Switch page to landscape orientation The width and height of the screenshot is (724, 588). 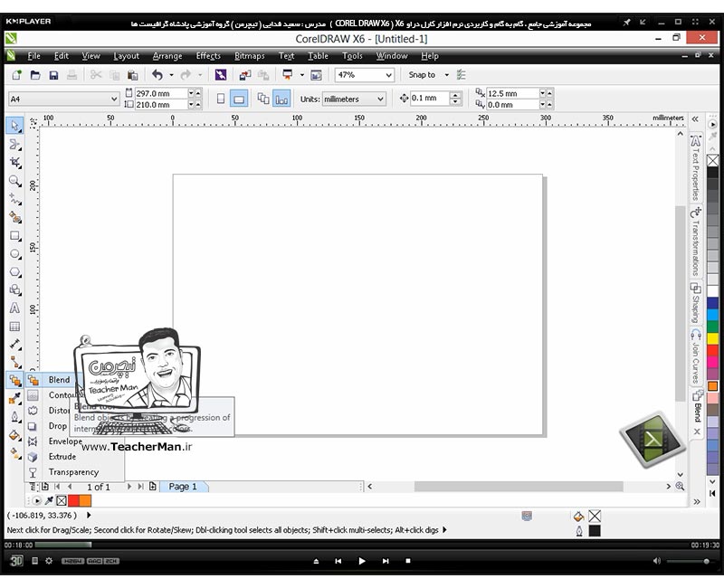[x=239, y=99]
